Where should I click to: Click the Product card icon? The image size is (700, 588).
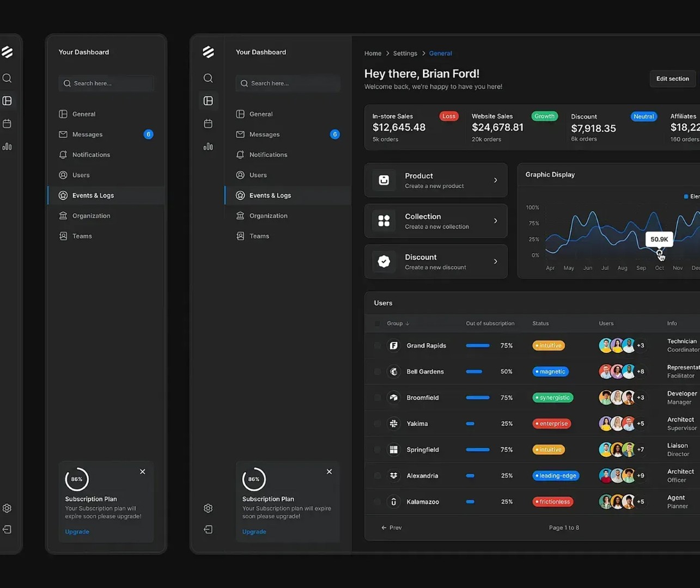pyautogui.click(x=384, y=180)
